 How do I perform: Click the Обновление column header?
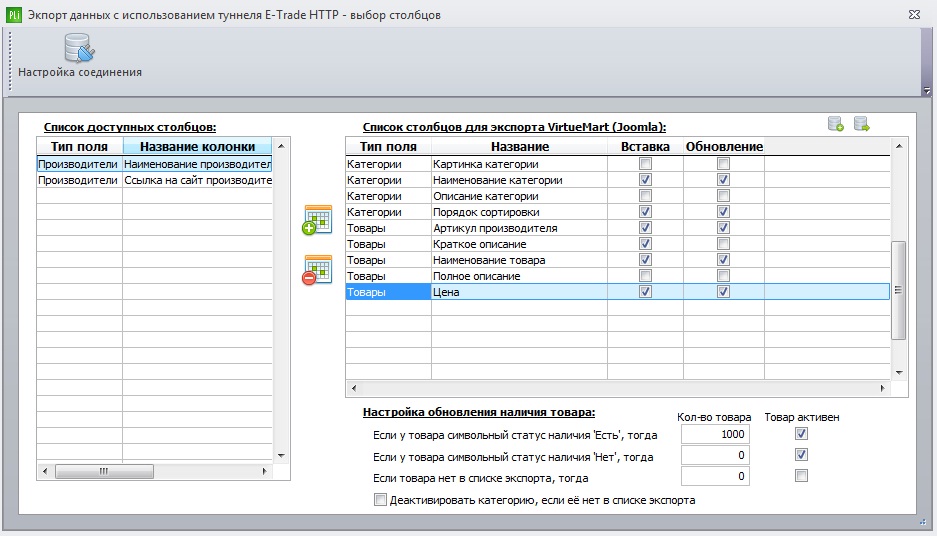(724, 146)
